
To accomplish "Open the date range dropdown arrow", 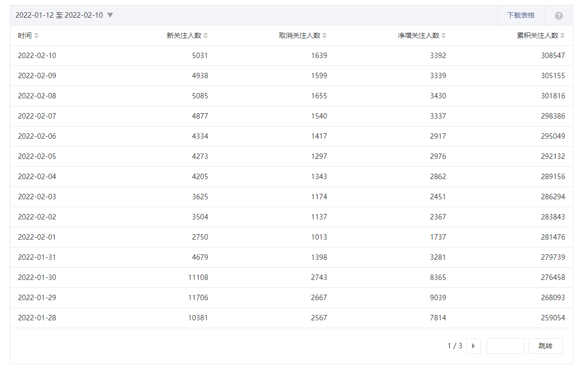I will [x=110, y=15].
